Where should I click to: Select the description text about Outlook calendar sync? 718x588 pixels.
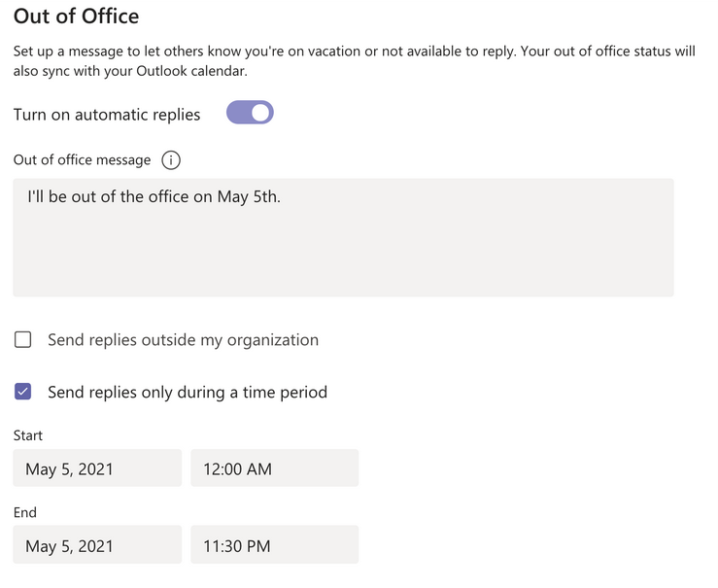pos(354,61)
